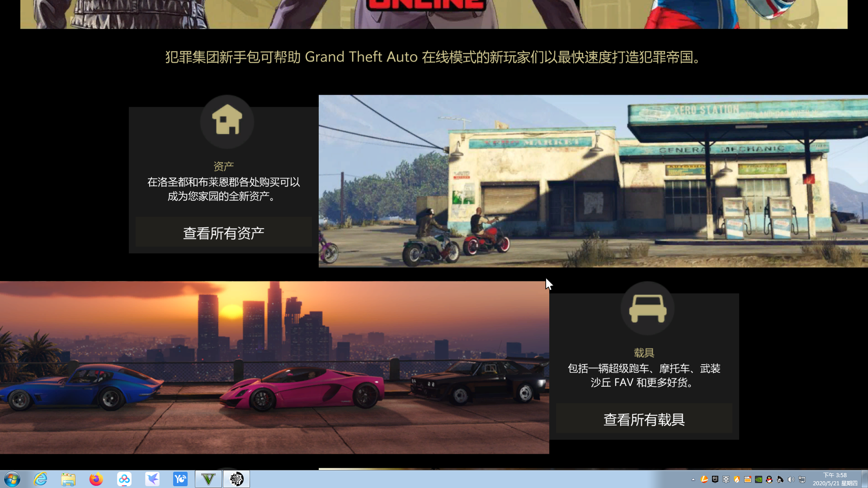Open the volume speaker control
The image size is (868, 488).
[791, 479]
